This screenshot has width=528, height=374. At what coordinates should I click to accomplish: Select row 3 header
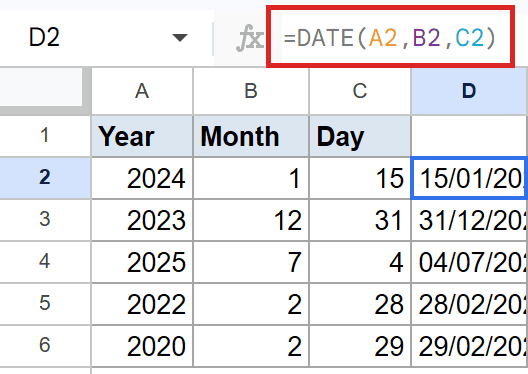point(45,219)
